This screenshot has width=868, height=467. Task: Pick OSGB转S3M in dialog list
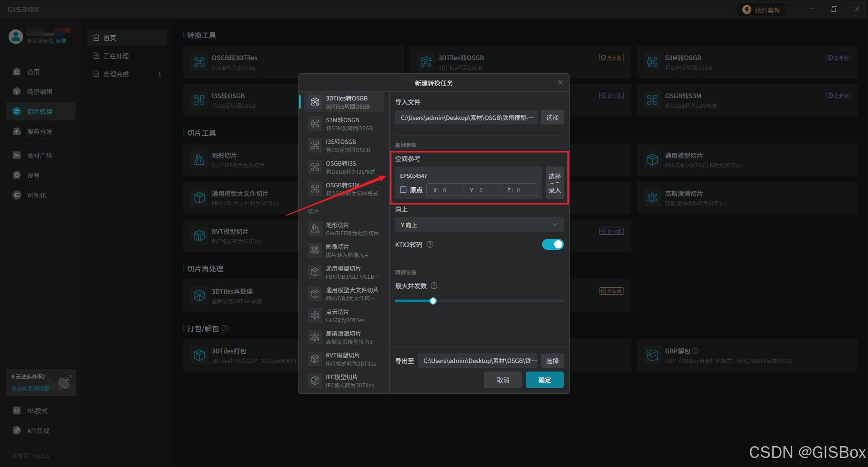coord(344,189)
